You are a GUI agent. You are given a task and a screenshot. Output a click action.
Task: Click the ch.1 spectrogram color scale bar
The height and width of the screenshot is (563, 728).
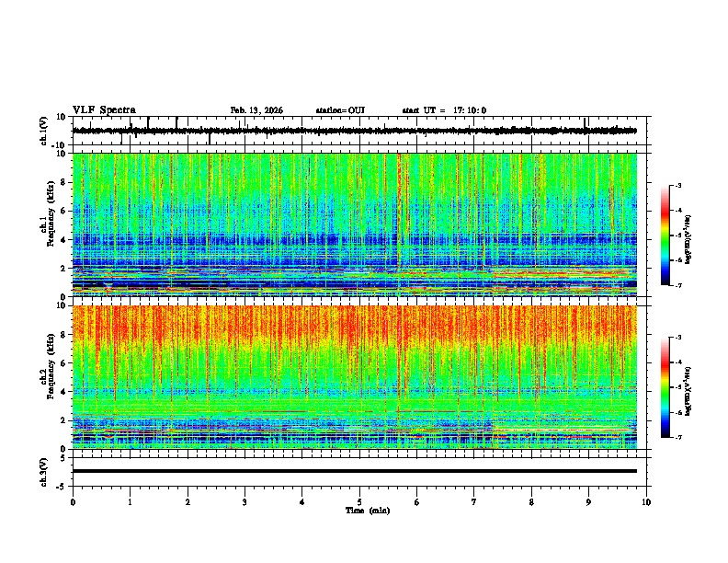(x=665, y=236)
